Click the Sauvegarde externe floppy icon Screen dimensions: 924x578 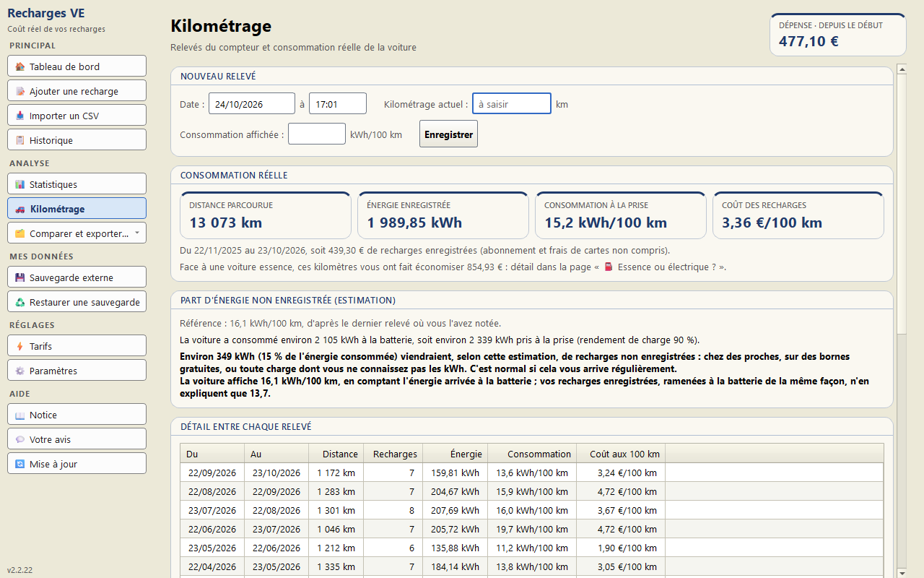20,277
